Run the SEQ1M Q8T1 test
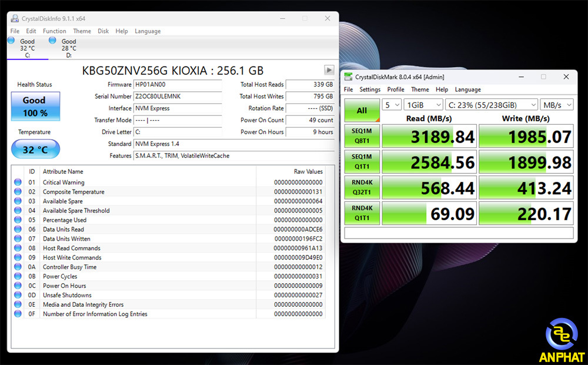The width and height of the screenshot is (588, 365). coord(362,136)
